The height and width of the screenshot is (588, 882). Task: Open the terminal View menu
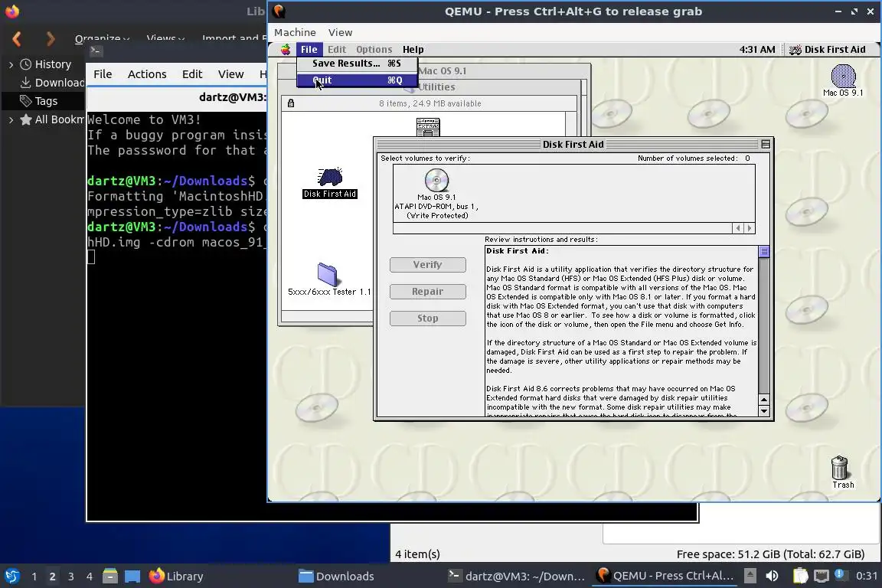pos(230,74)
